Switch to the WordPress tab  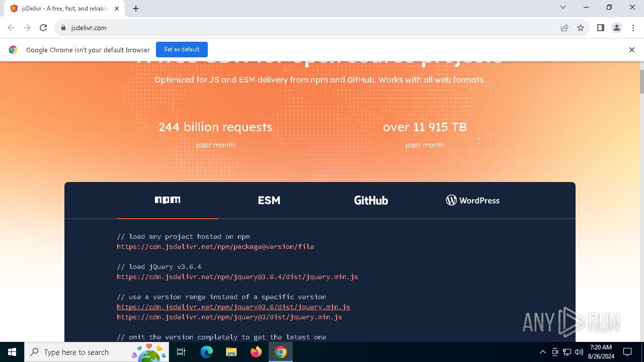click(472, 200)
